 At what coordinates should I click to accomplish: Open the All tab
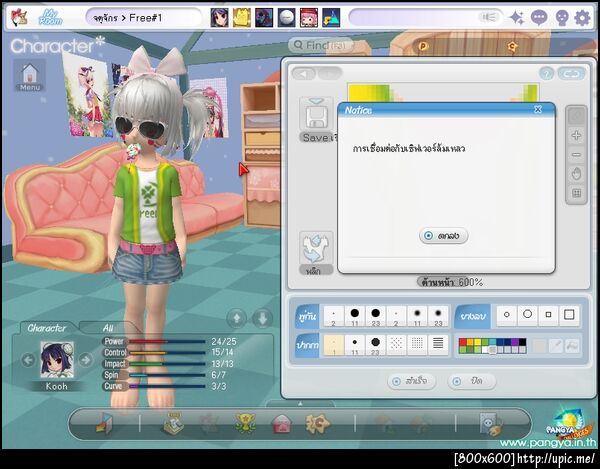(x=108, y=328)
